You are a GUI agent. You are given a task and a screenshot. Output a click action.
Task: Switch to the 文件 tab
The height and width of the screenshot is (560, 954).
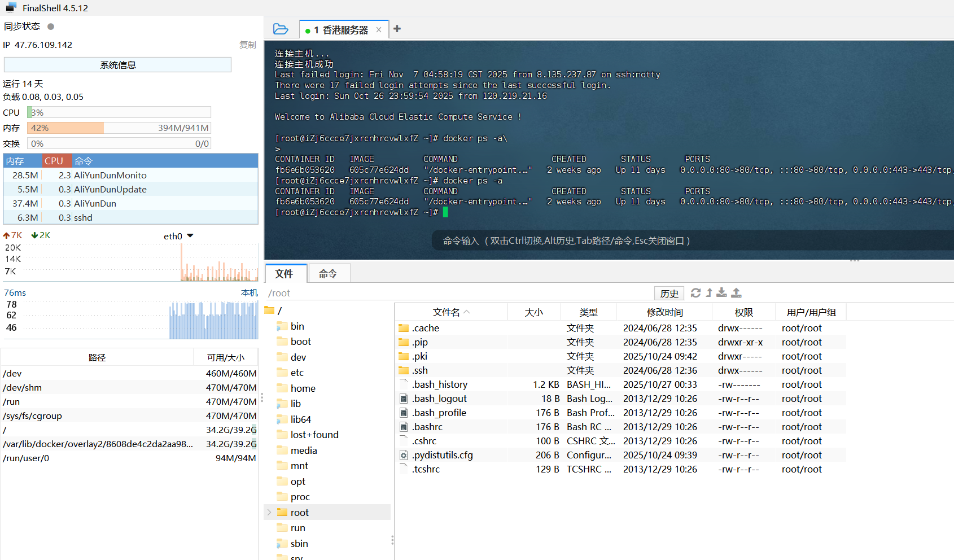pyautogui.click(x=284, y=274)
